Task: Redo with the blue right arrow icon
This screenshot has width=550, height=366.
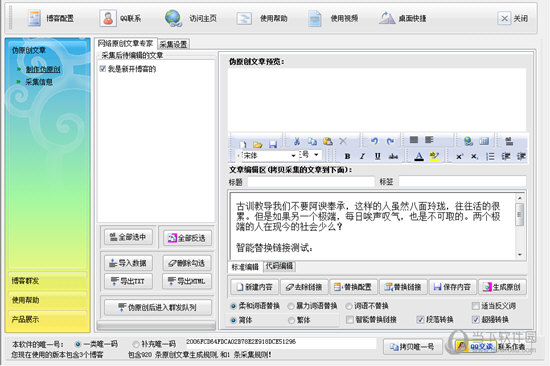Action: tap(390, 141)
